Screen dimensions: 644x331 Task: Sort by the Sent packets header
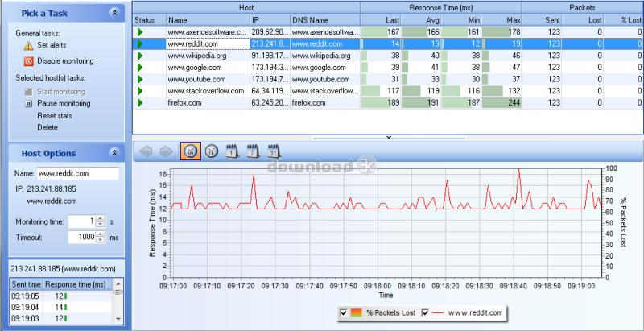point(542,20)
